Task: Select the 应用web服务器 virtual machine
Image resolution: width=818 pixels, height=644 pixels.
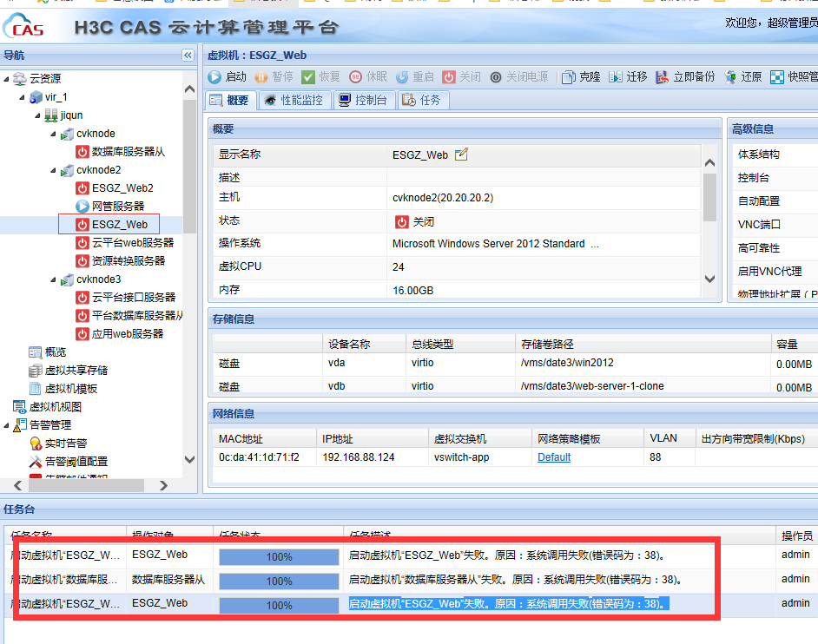Action: point(120,334)
